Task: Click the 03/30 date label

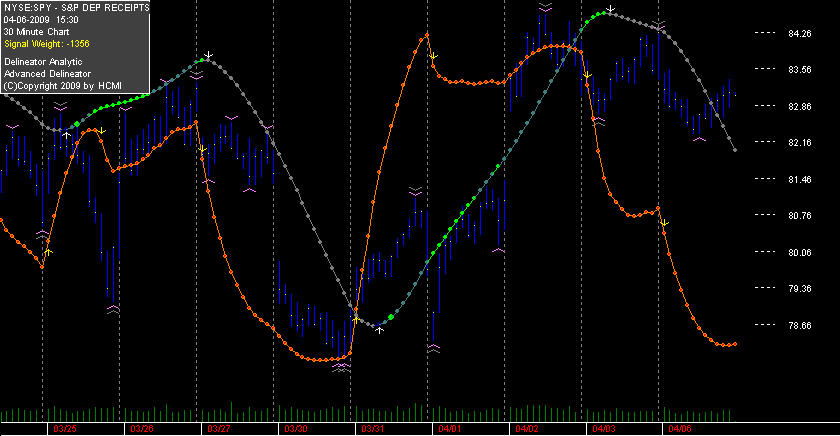Action: pyautogui.click(x=296, y=429)
